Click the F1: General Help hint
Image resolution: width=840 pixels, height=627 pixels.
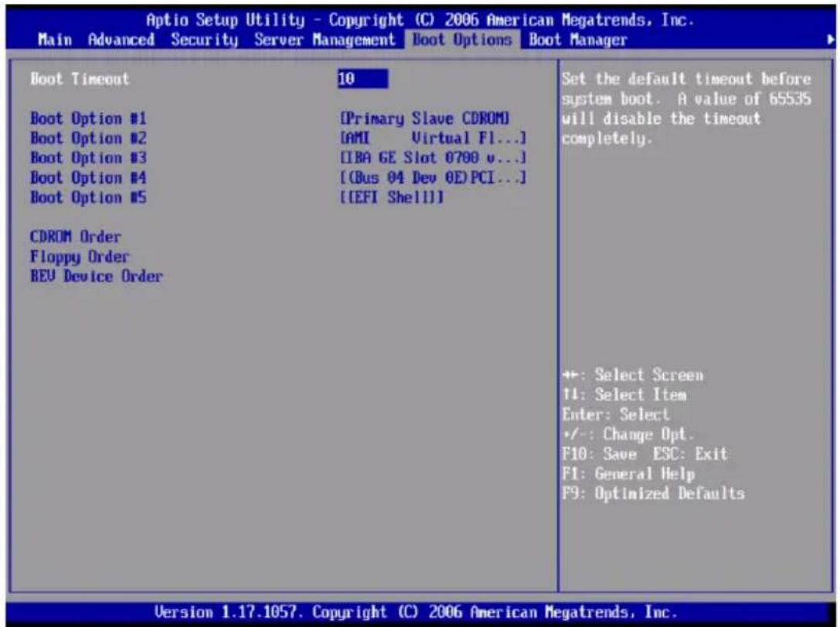628,474
